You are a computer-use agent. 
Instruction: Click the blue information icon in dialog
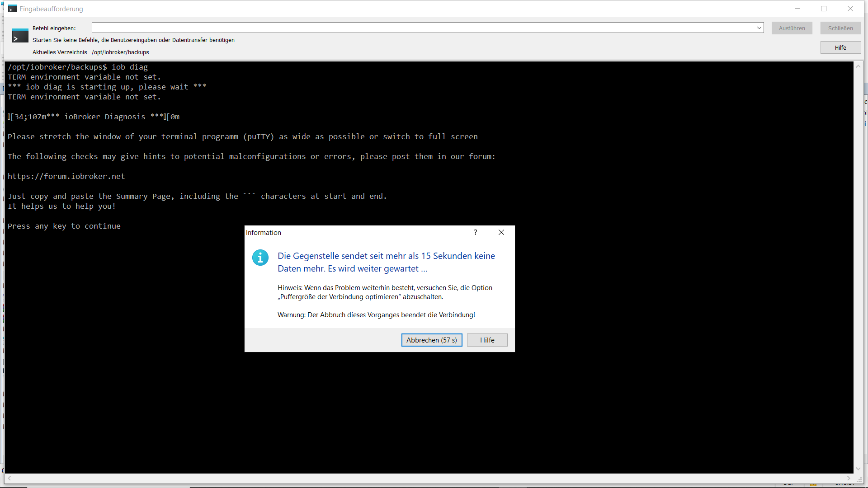coord(260,258)
